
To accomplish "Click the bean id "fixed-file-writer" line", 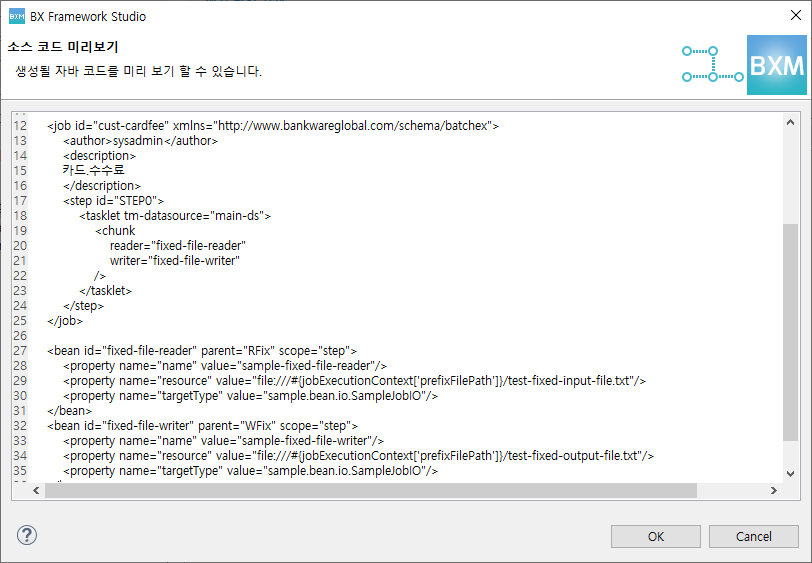I will 202,425.
